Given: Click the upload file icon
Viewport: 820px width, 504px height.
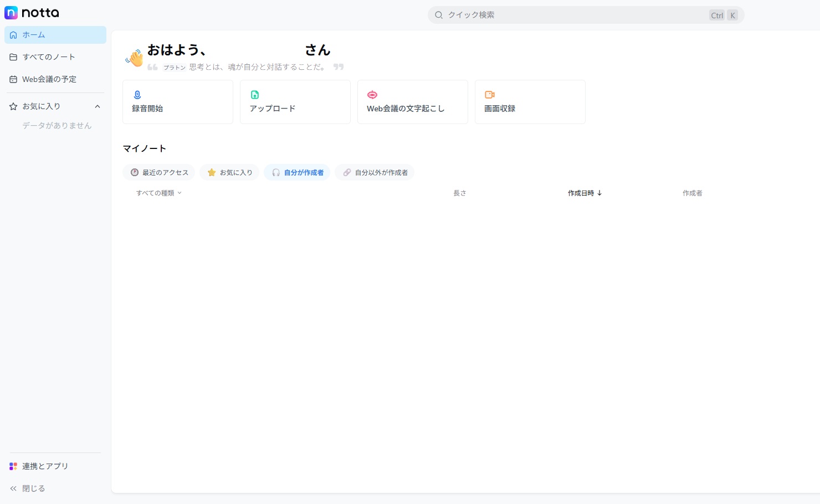Looking at the screenshot, I should (255, 95).
